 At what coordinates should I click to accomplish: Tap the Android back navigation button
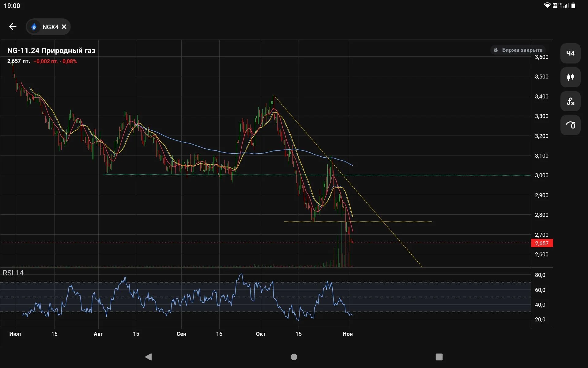tap(149, 357)
